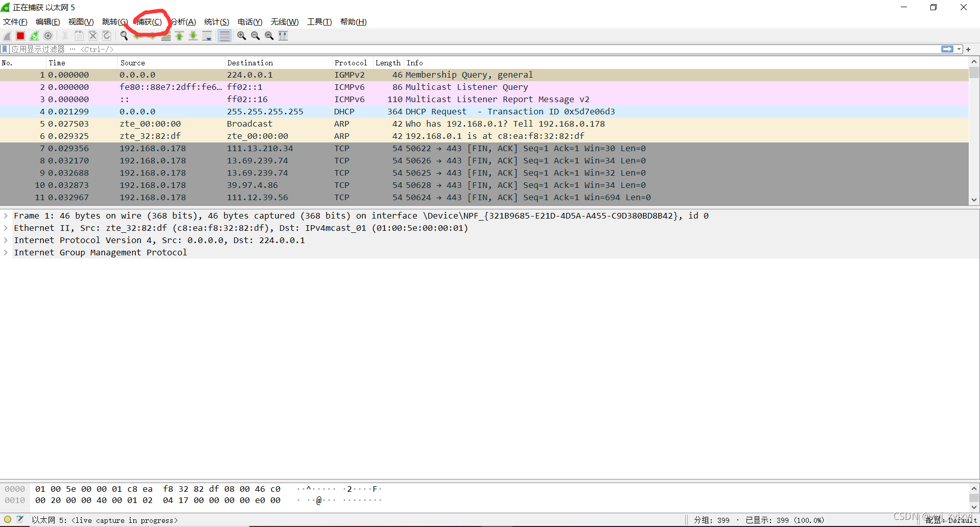Open the 电话(Y) menu

click(250, 21)
